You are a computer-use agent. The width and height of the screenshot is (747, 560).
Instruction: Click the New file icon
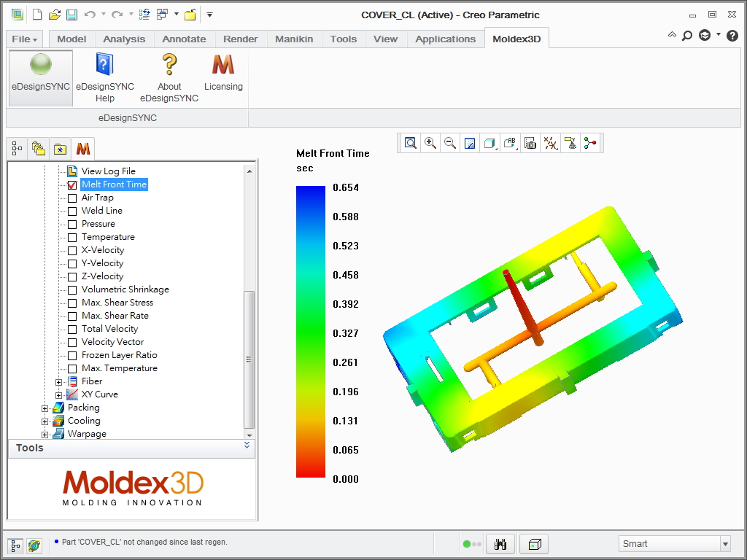[x=37, y=15]
